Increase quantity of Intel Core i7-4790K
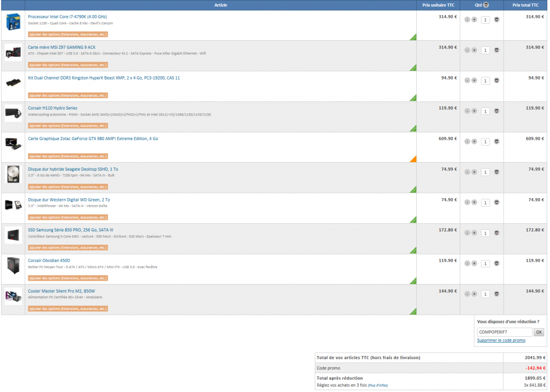Screen dimensions: 550x392 pos(474,20)
